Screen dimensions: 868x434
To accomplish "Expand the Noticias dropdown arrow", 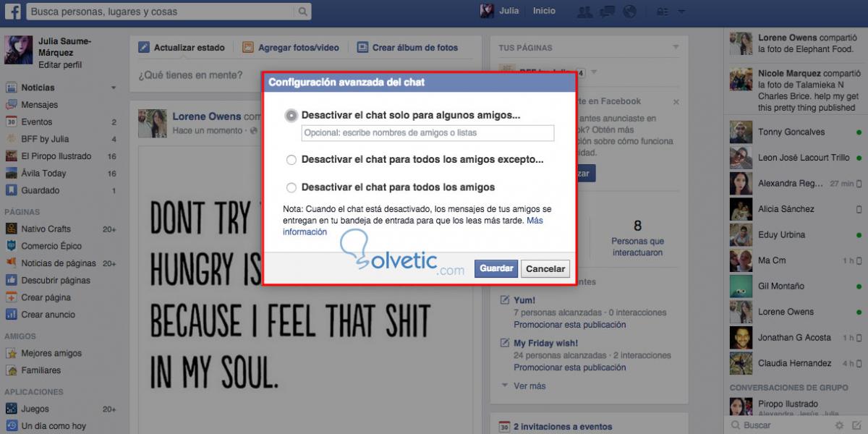I will [x=114, y=88].
